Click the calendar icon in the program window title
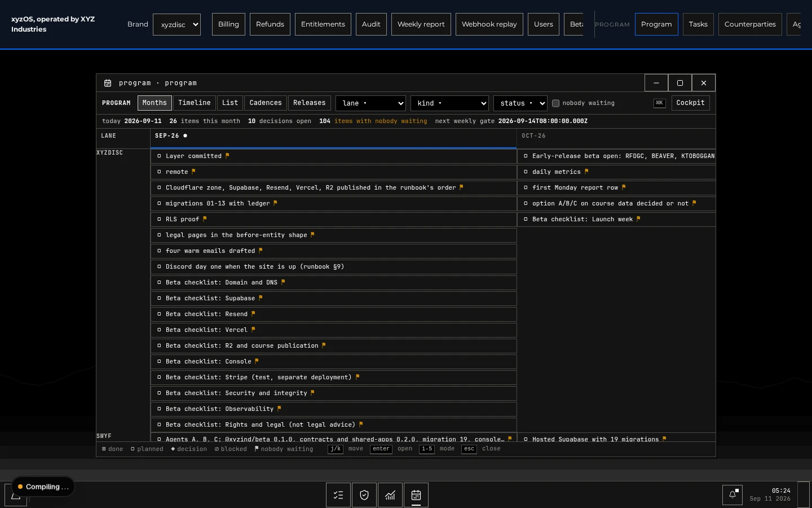The image size is (812, 508). click(108, 83)
